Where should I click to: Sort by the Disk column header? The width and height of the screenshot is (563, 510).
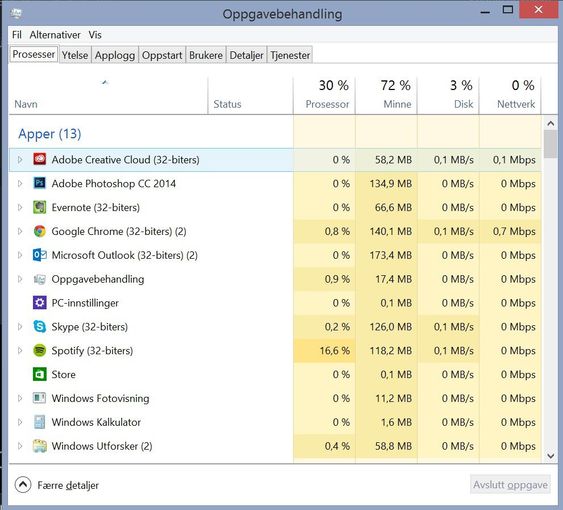pyautogui.click(x=448, y=95)
